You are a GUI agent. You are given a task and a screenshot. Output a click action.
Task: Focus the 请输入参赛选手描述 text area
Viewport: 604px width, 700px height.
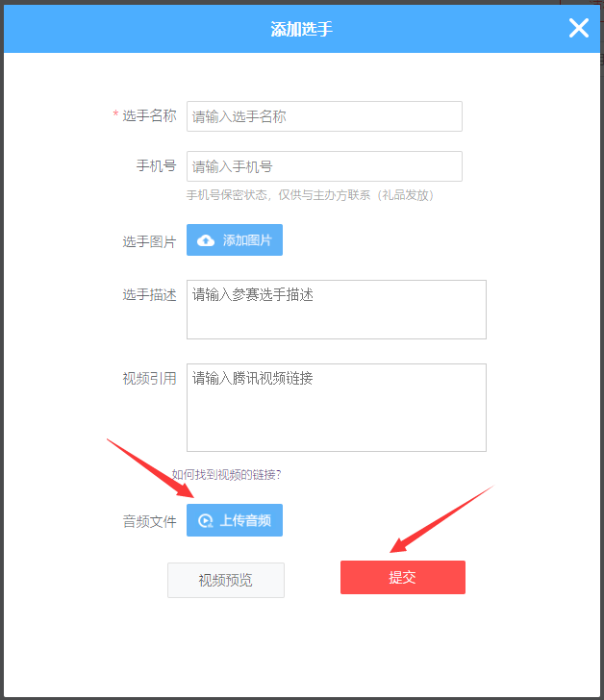[337, 310]
